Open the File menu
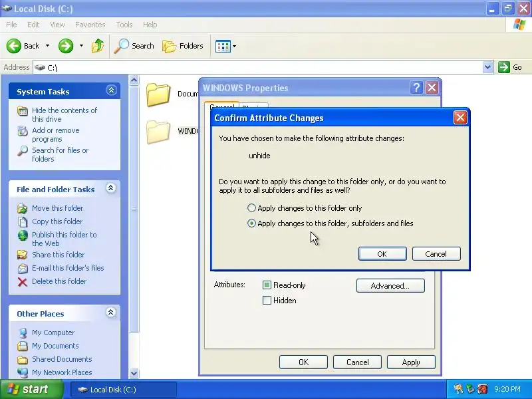The width and height of the screenshot is (532, 399). point(11,25)
